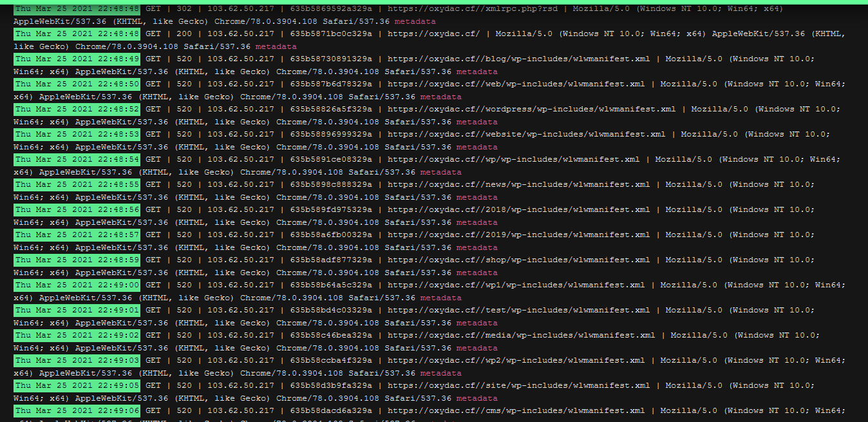868x422 pixels.
Task: Select the 22:48:57 timestamp badge
Action: (x=77, y=235)
